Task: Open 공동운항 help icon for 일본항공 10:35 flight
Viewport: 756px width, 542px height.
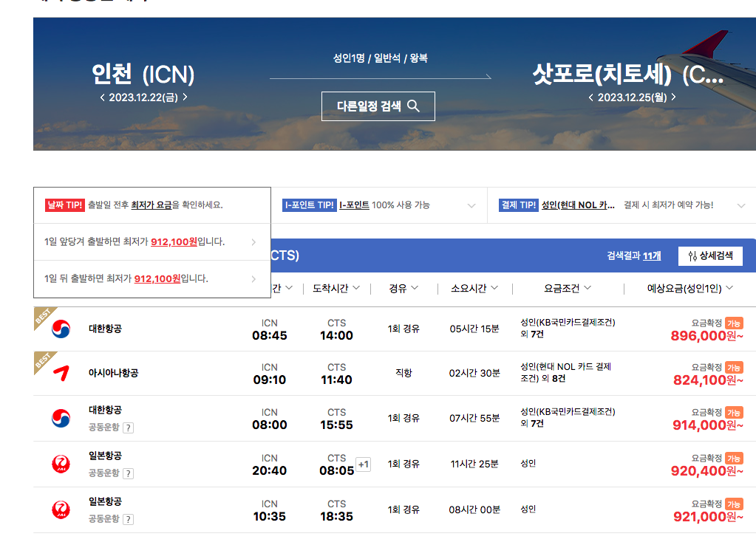Action: [128, 519]
